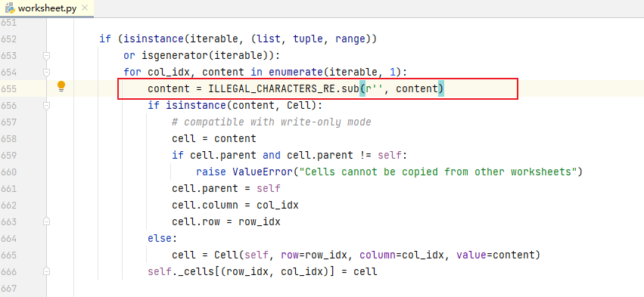644x297 pixels.
Task: Click the self._cells assignment on line 666
Action: (x=263, y=271)
